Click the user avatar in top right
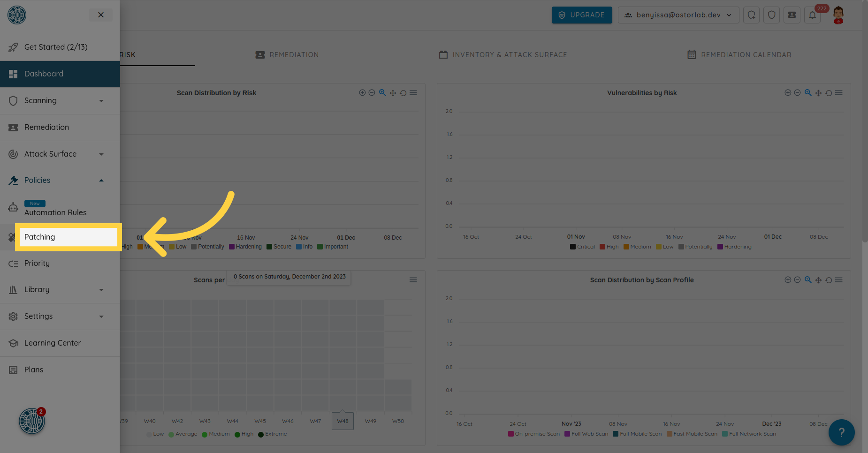 coord(838,15)
